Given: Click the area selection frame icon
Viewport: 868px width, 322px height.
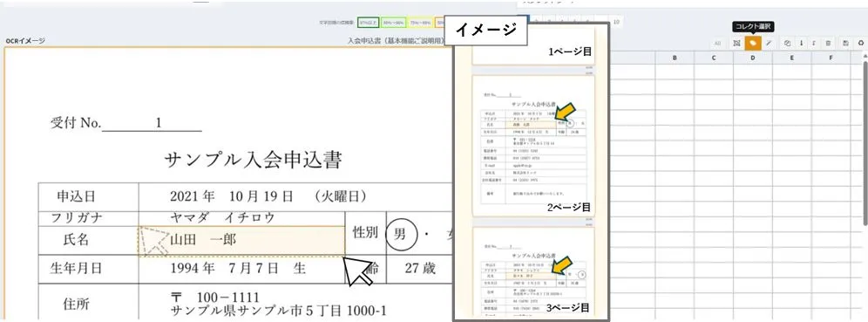Looking at the screenshot, I should click(x=736, y=43).
